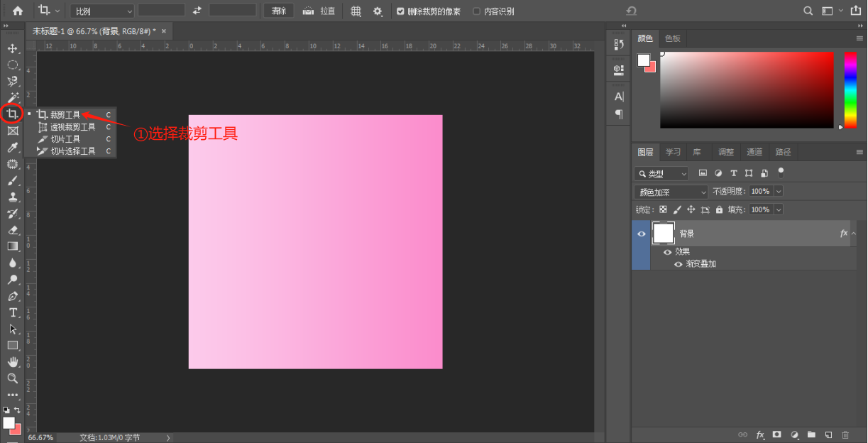Hide the 效果 effects visibility eye
Image resolution: width=868 pixels, height=443 pixels.
(667, 252)
